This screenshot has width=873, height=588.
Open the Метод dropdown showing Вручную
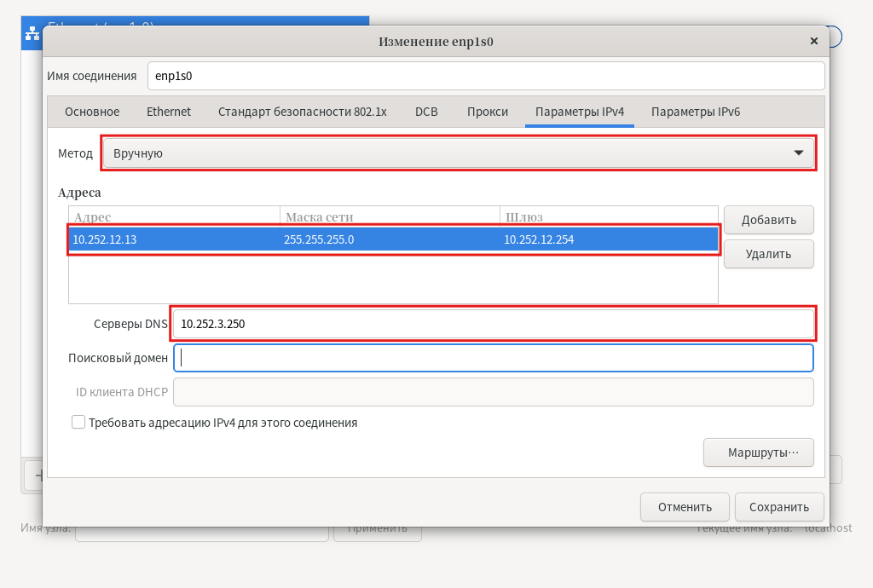pos(459,153)
